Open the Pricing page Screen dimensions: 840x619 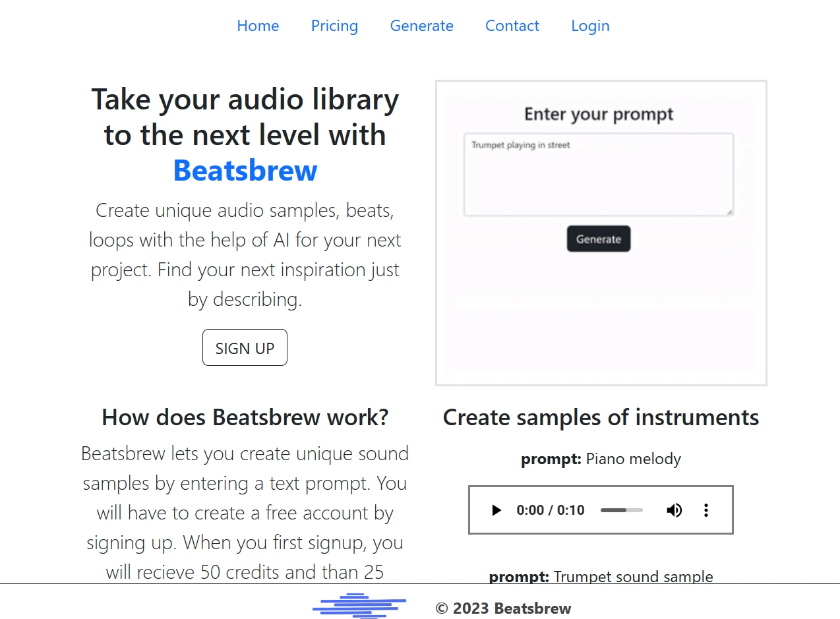(334, 26)
